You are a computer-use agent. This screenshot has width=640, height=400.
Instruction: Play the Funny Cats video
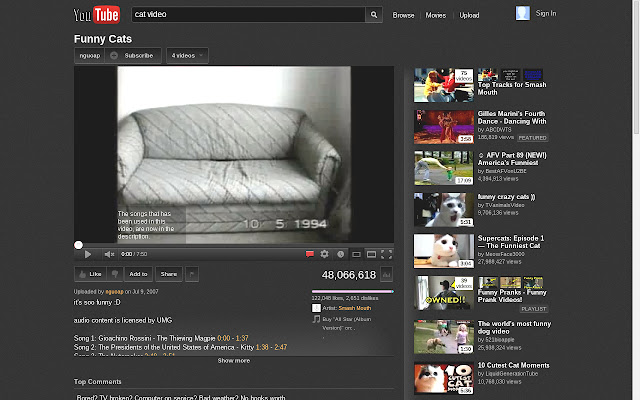coord(87,254)
